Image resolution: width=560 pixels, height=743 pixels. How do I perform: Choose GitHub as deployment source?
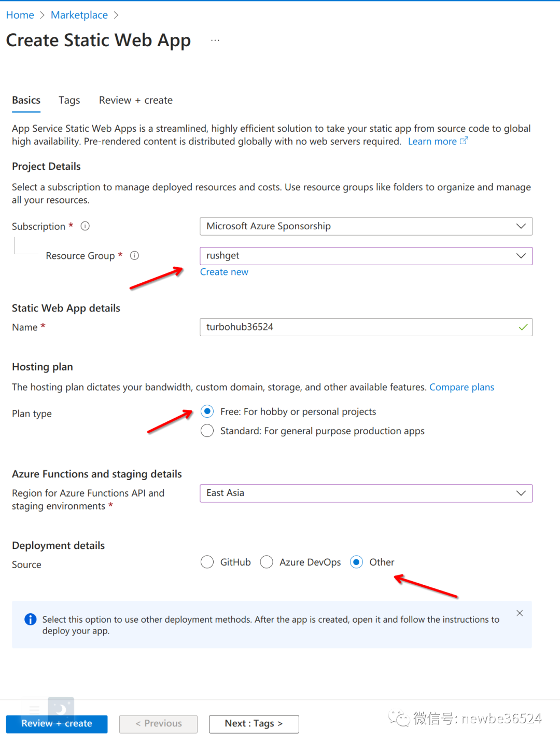(x=207, y=562)
